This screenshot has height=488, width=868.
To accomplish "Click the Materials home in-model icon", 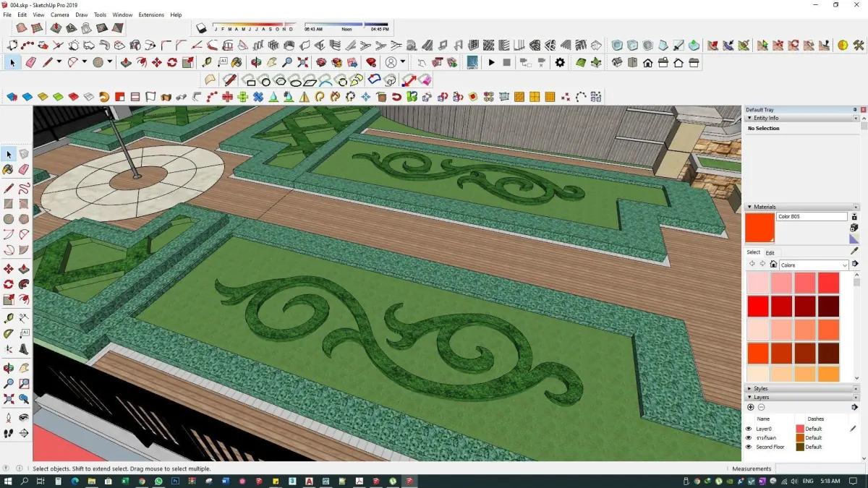I will pos(773,264).
